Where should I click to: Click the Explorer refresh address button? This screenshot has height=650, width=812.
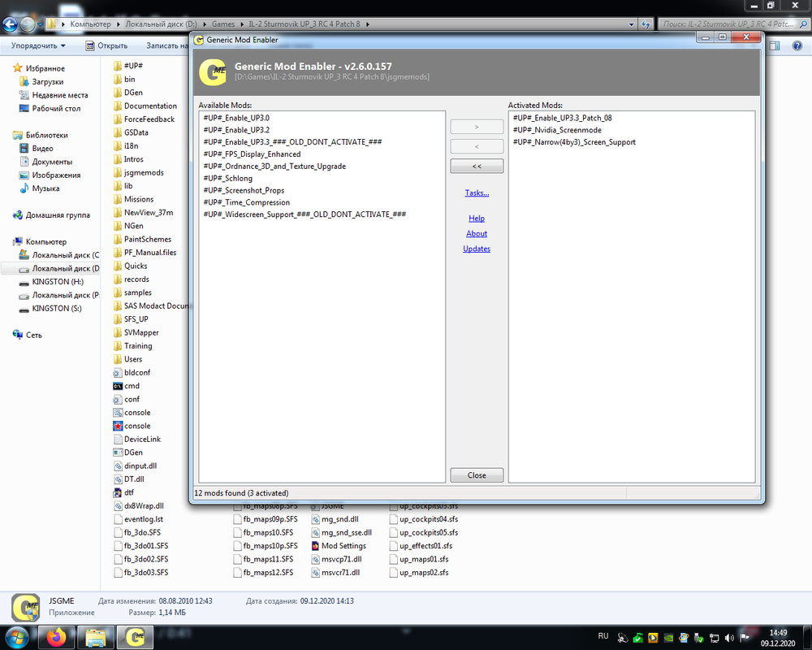(646, 24)
